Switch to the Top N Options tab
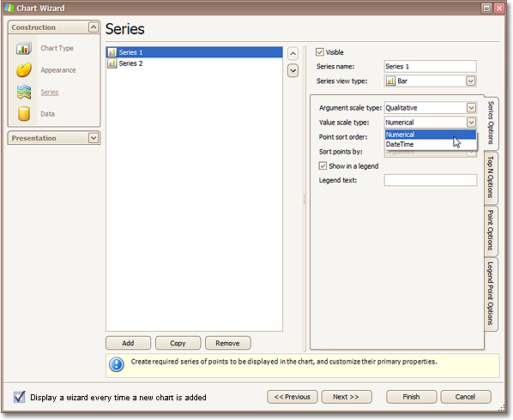 tap(491, 177)
